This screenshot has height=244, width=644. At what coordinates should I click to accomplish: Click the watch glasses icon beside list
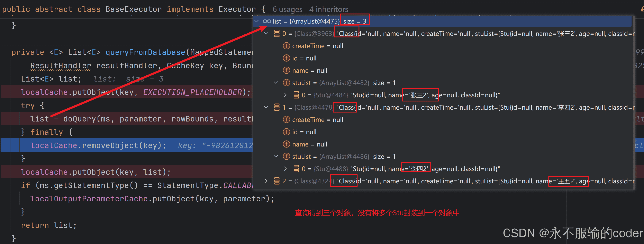[267, 21]
